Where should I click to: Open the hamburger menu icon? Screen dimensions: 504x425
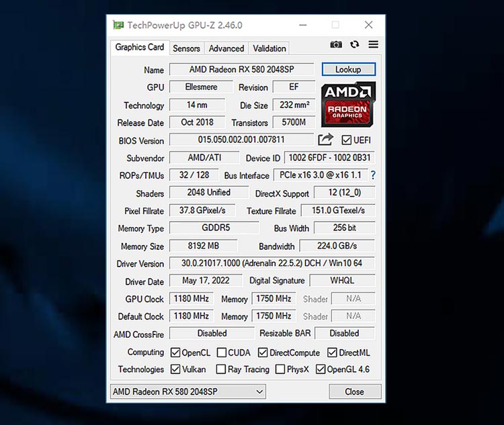(x=373, y=44)
